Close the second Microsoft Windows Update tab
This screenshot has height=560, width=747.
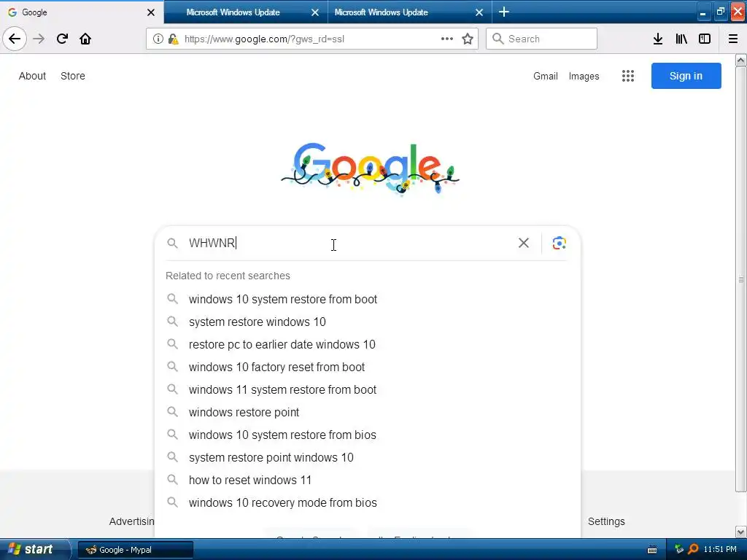coord(479,12)
